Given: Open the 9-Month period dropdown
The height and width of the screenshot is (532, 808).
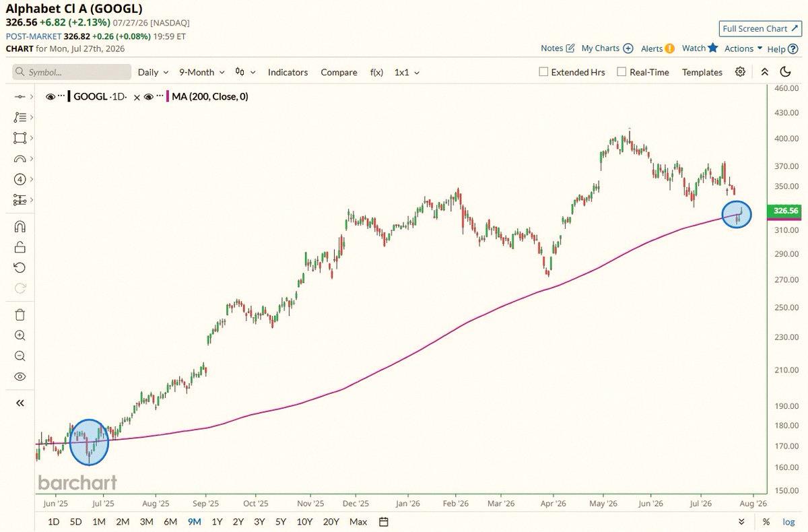Looking at the screenshot, I should [x=201, y=72].
